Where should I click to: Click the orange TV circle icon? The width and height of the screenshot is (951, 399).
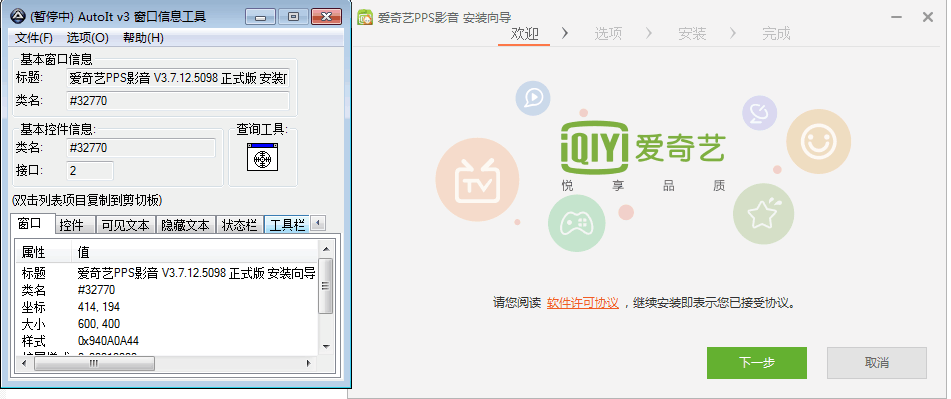click(x=477, y=179)
